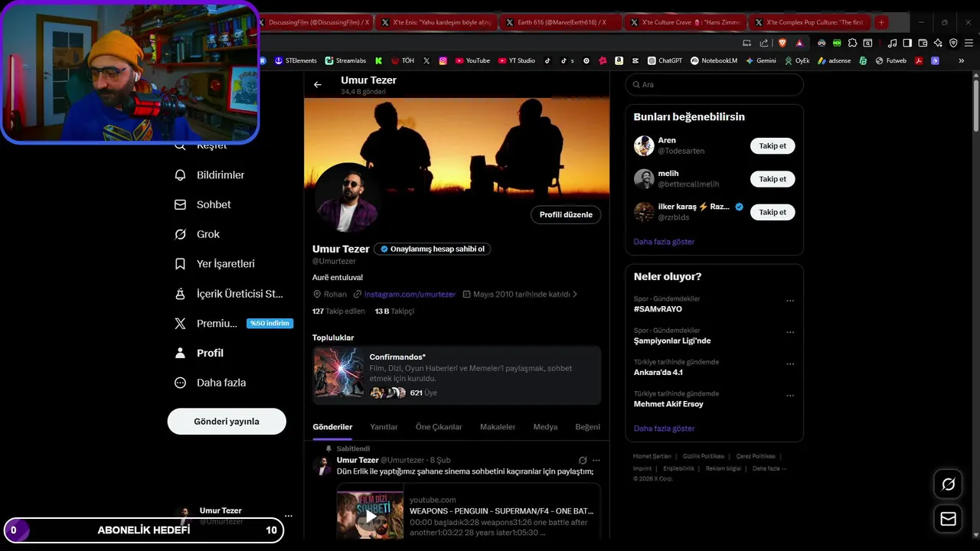Open the Premium sidebar item
This screenshot has width=980, height=551.
234,324
